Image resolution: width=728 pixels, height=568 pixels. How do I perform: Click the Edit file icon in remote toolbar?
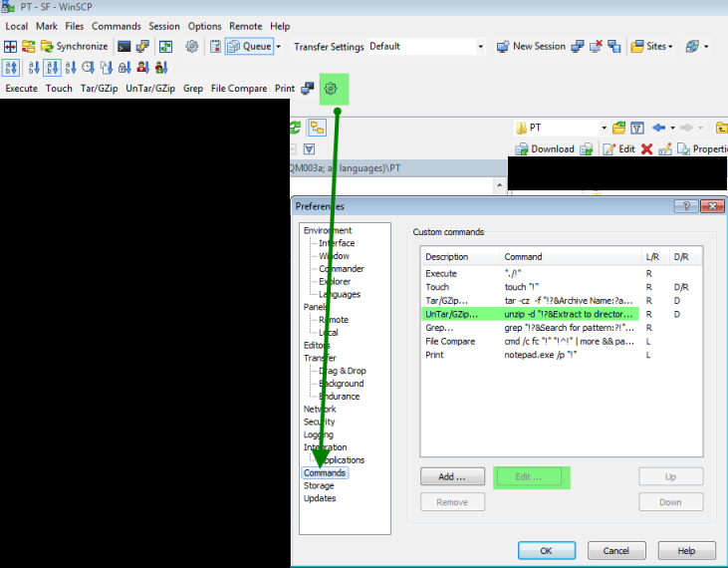[617, 148]
